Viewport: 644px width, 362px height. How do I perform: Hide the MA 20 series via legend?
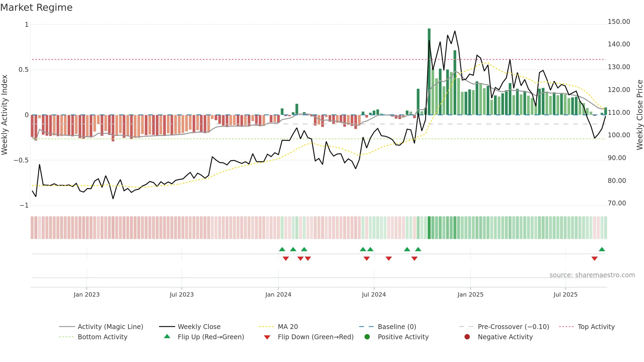coord(279,327)
